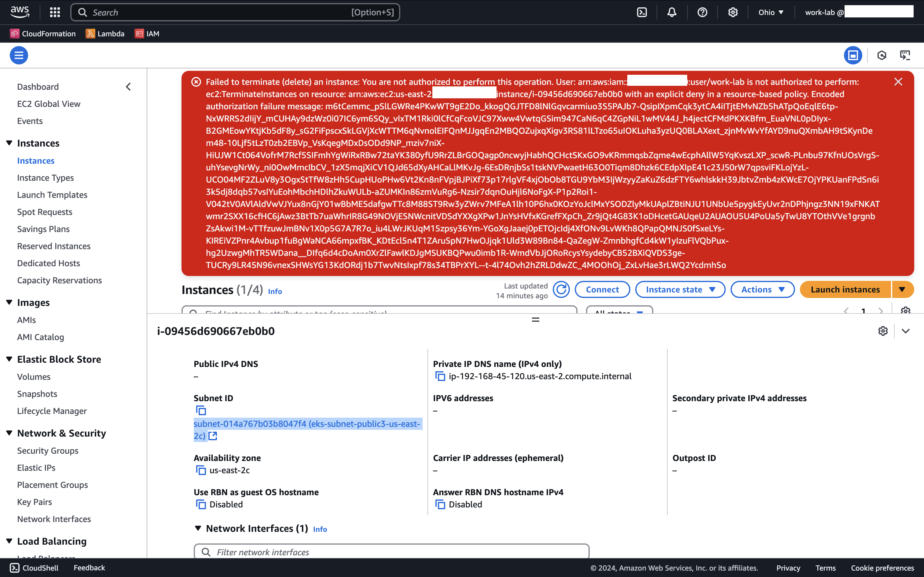Click the Connect button
924x577 pixels.
click(x=602, y=290)
